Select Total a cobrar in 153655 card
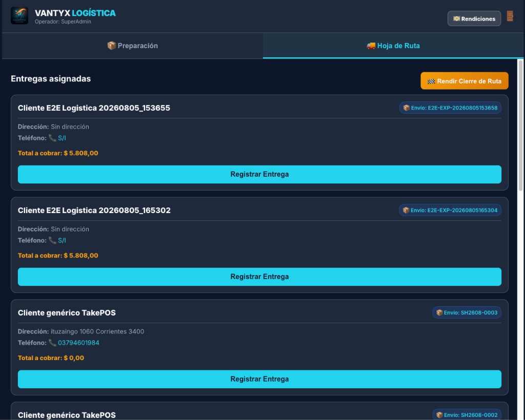 click(58, 153)
